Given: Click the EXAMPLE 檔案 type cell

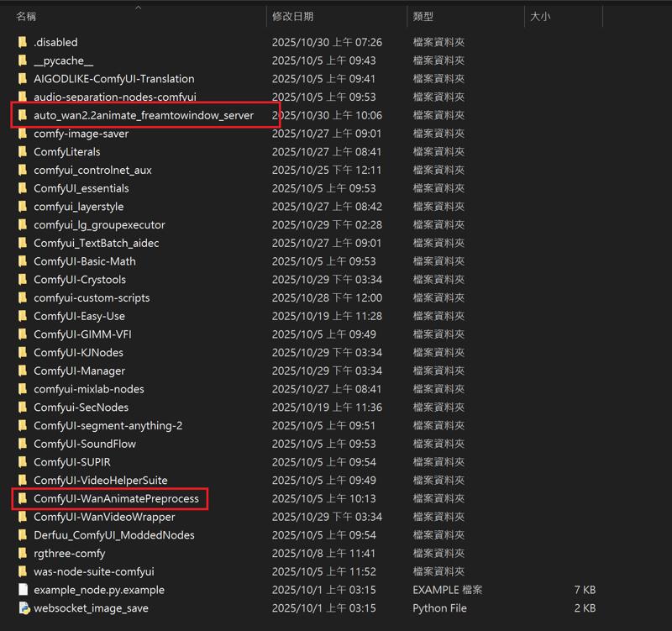Looking at the screenshot, I should click(x=448, y=590).
